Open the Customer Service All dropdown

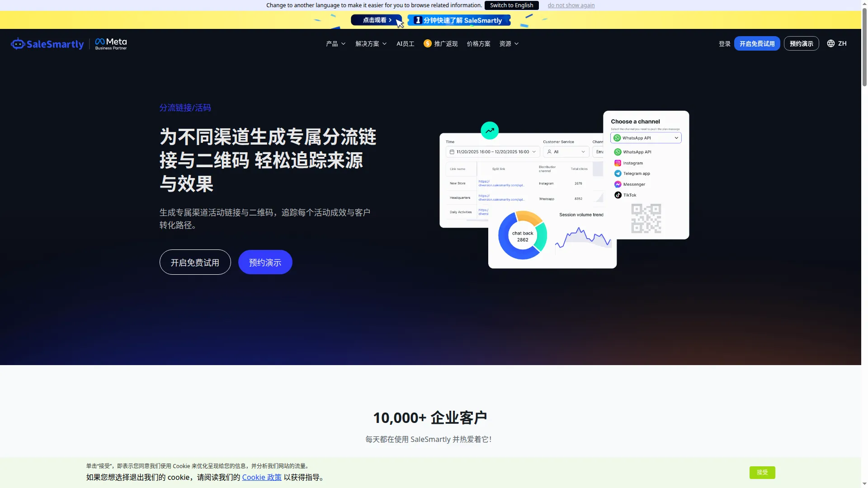(566, 152)
